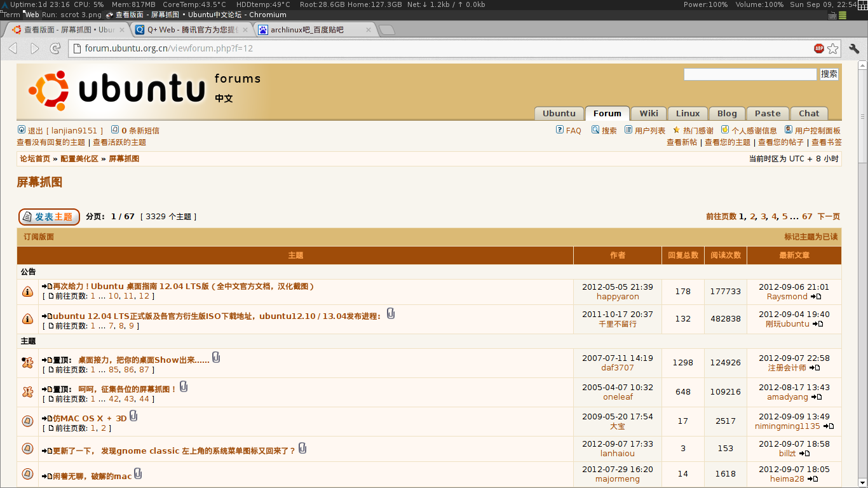The image size is (868, 488).
Task: Switch to archlinux吧 browser tab
Action: 315,30
